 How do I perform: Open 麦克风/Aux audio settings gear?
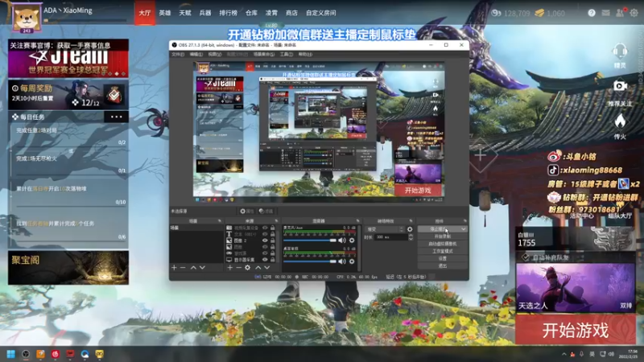pos(352,240)
